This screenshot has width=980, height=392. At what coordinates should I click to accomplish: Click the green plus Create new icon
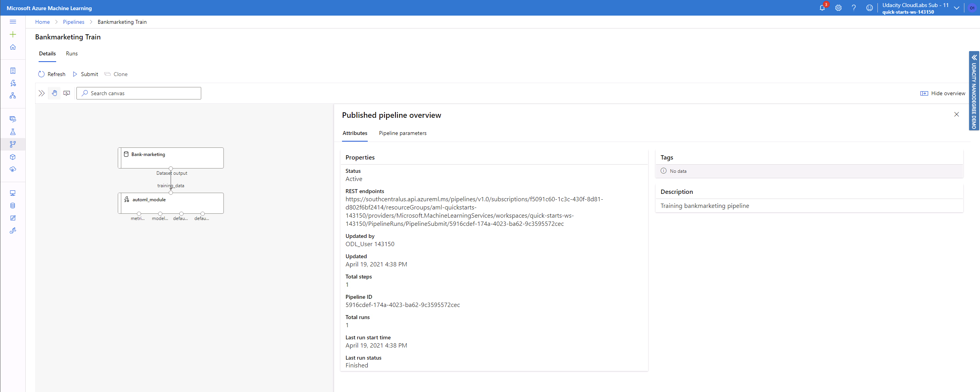13,34
